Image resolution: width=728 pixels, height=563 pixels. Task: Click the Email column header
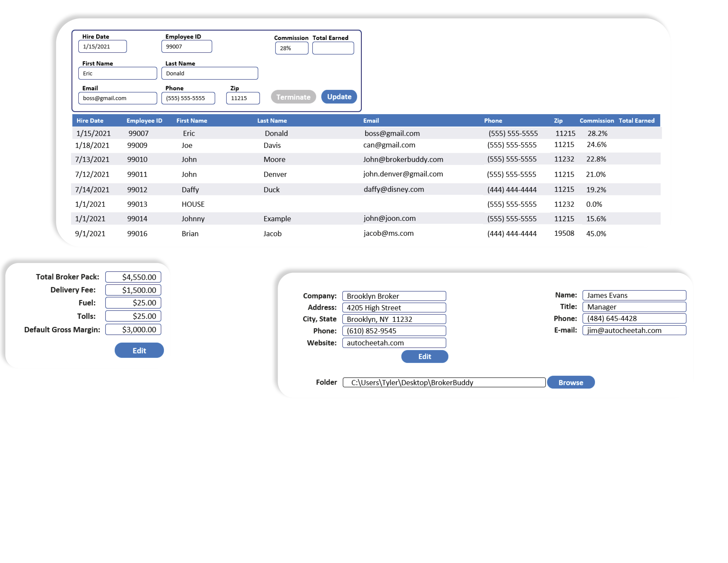click(x=371, y=121)
